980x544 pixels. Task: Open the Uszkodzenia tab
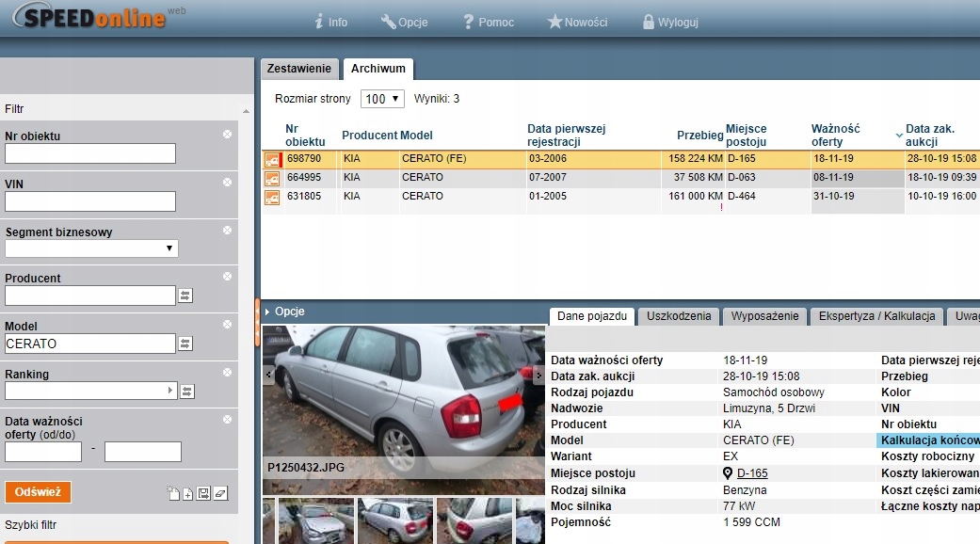click(x=678, y=316)
